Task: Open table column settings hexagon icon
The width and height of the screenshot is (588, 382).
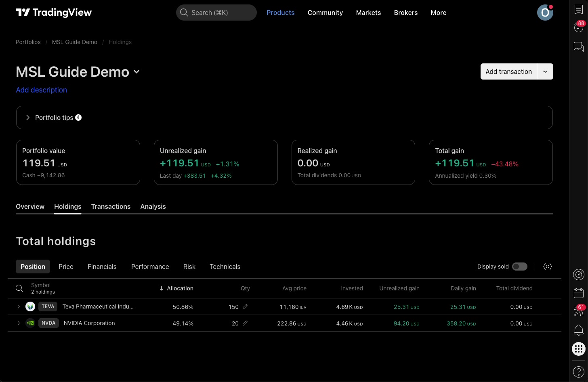Action: [548, 267]
